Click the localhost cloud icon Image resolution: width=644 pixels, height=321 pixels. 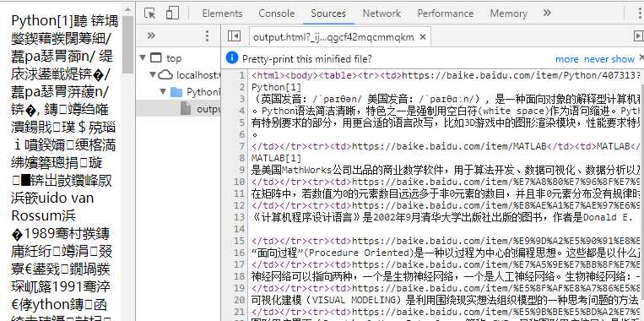tap(165, 75)
